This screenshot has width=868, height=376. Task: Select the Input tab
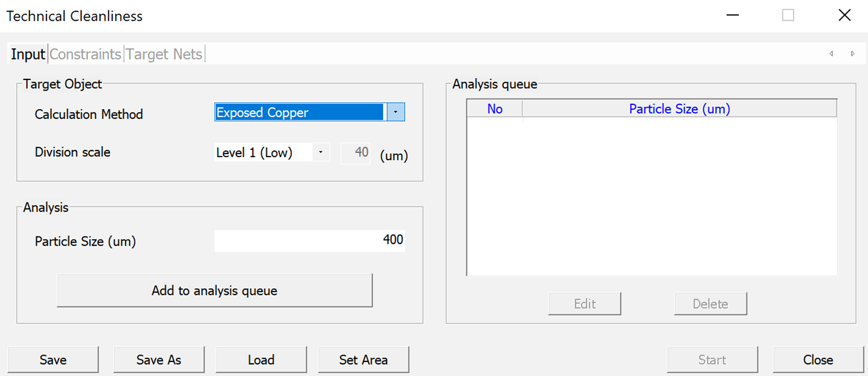click(x=28, y=54)
